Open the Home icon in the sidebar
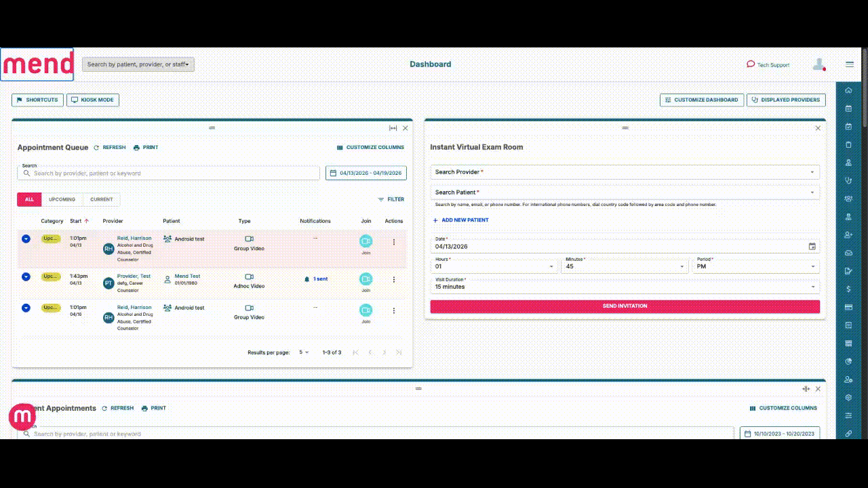868x488 pixels. coord(848,90)
